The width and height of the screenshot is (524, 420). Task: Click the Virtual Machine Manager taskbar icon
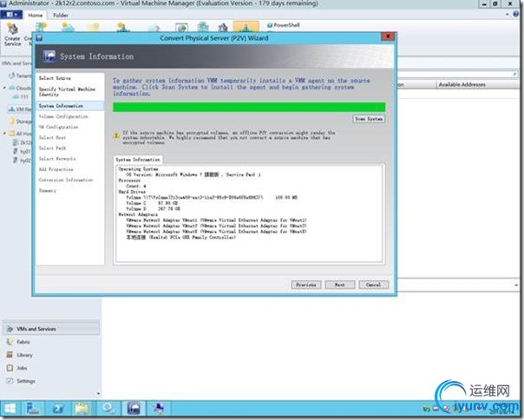134,409
